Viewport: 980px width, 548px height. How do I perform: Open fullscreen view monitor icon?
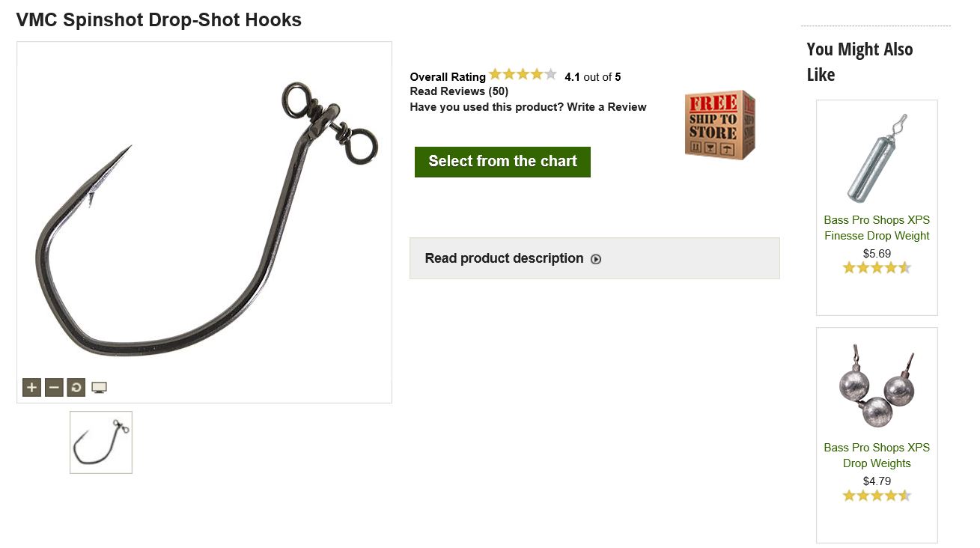[99, 387]
